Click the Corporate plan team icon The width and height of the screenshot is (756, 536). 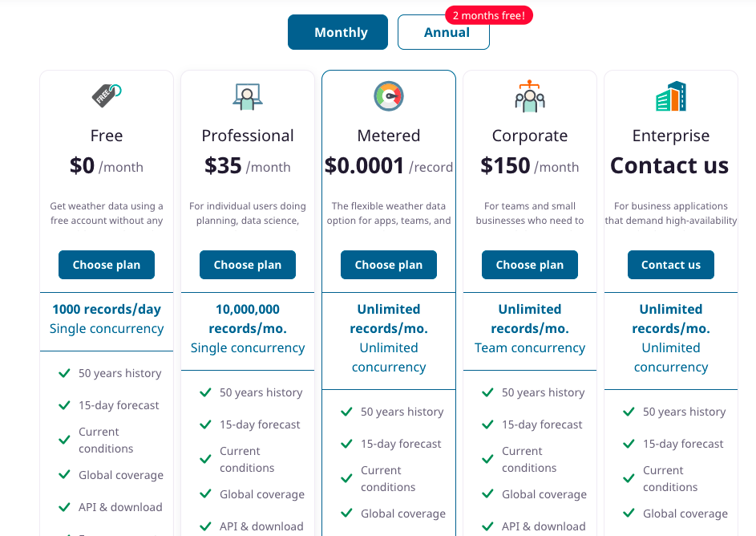coord(529,96)
